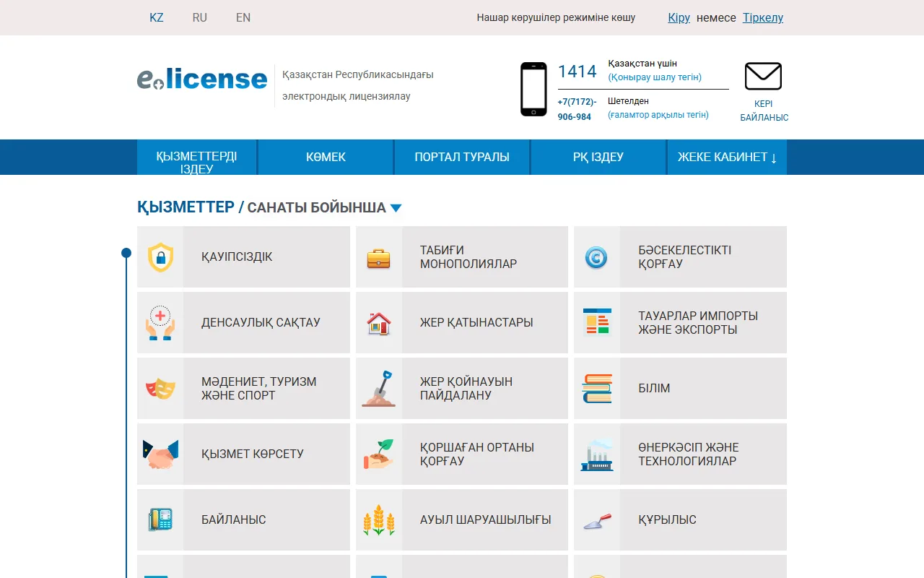Open the Көмек menu item
The height and width of the screenshot is (578, 924).
(x=326, y=157)
